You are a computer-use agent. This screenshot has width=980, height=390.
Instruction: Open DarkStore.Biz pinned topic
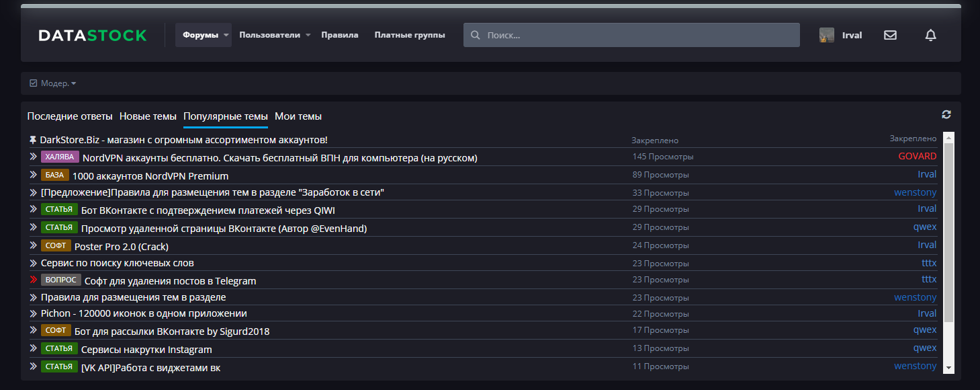183,140
